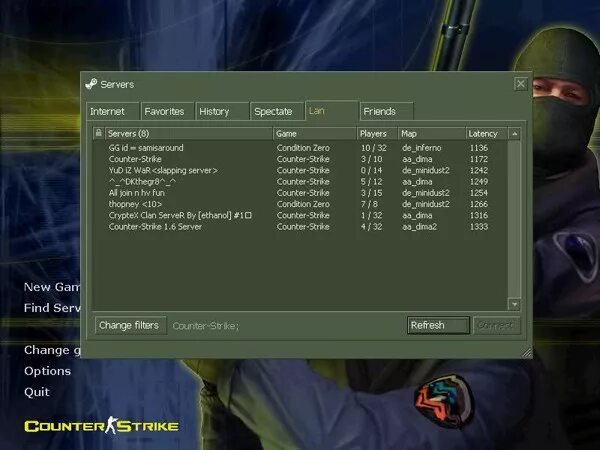Sort by Servers (8) column header

point(189,134)
